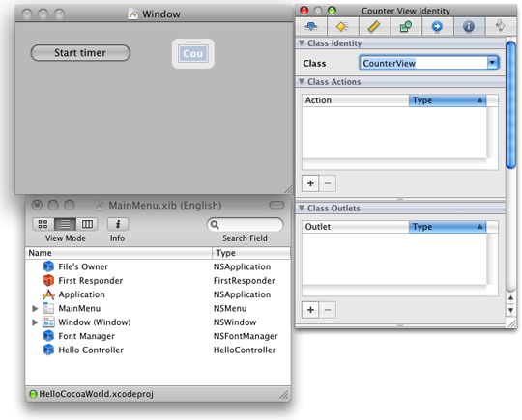Open the Connections inspector arrow tab

tap(437, 26)
